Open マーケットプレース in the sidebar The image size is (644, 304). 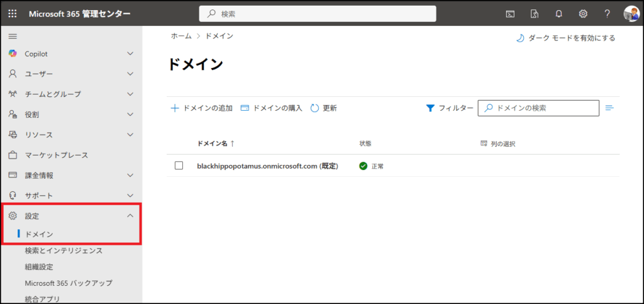[x=56, y=155]
